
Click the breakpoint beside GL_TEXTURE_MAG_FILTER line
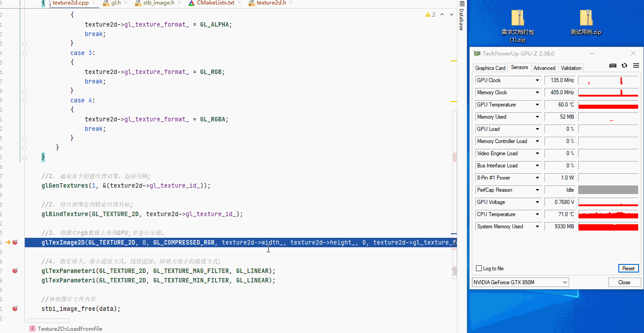pyautogui.click(x=15, y=271)
